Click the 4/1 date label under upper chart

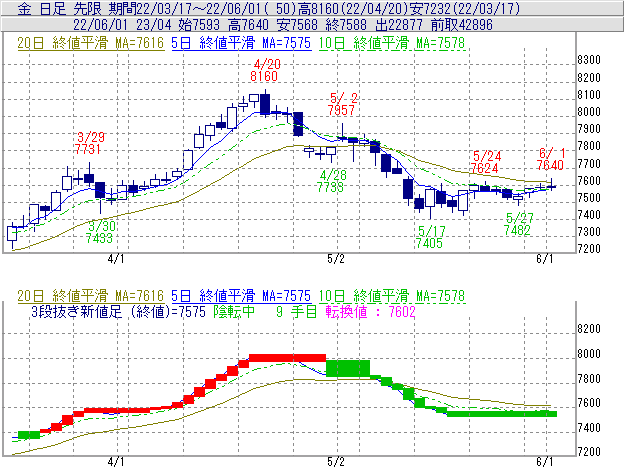click(x=116, y=259)
